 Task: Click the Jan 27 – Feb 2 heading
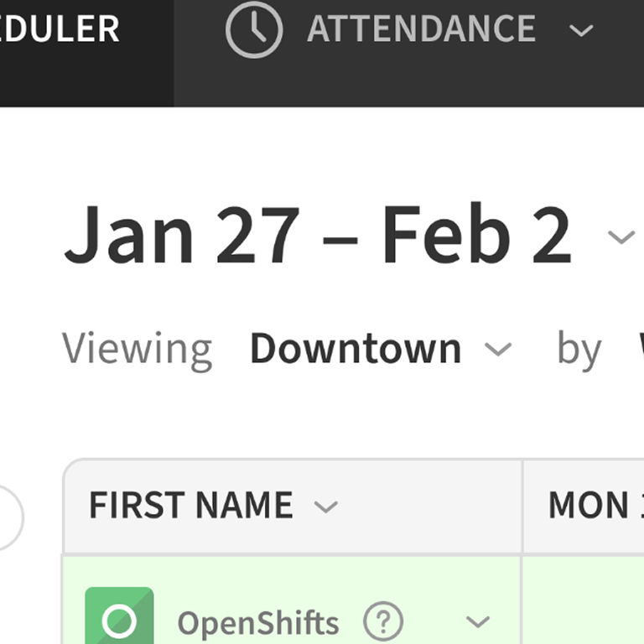[318, 236]
